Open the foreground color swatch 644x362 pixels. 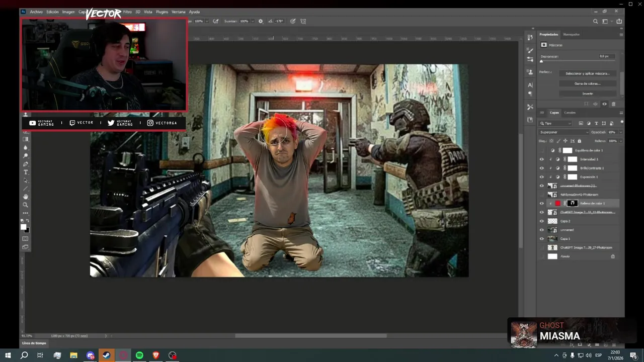click(x=24, y=227)
